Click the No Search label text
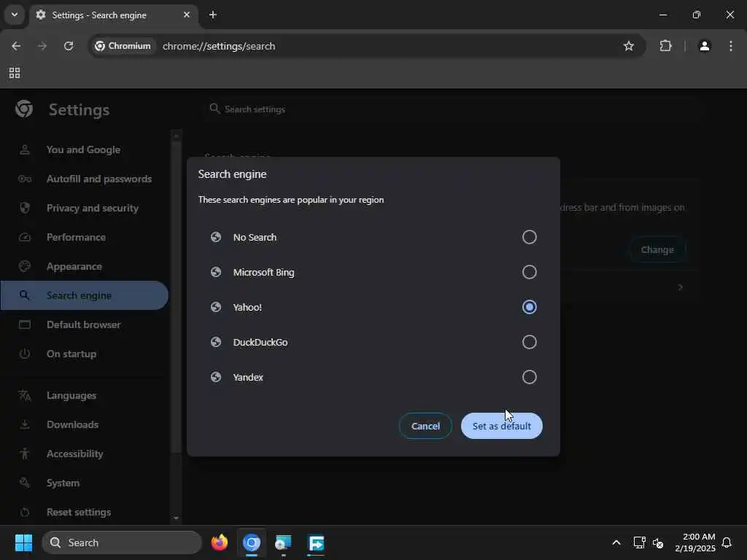The width and height of the screenshot is (747, 560). [x=255, y=237]
